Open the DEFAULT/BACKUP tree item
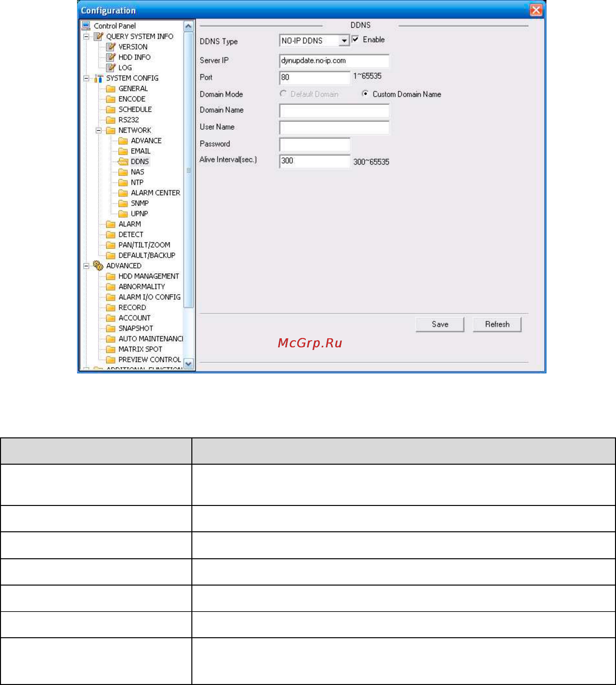 coord(147,255)
